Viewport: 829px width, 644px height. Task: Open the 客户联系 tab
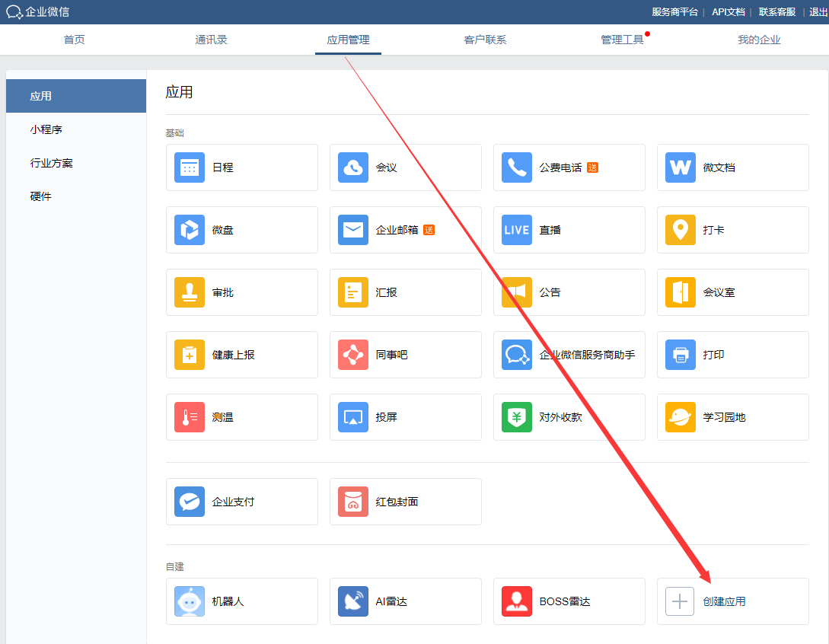click(485, 40)
